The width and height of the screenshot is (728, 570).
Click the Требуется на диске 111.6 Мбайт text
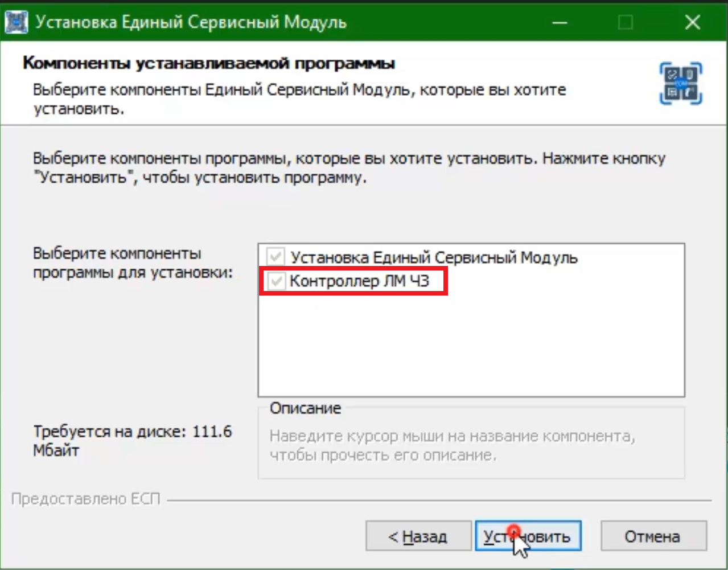pos(133,441)
